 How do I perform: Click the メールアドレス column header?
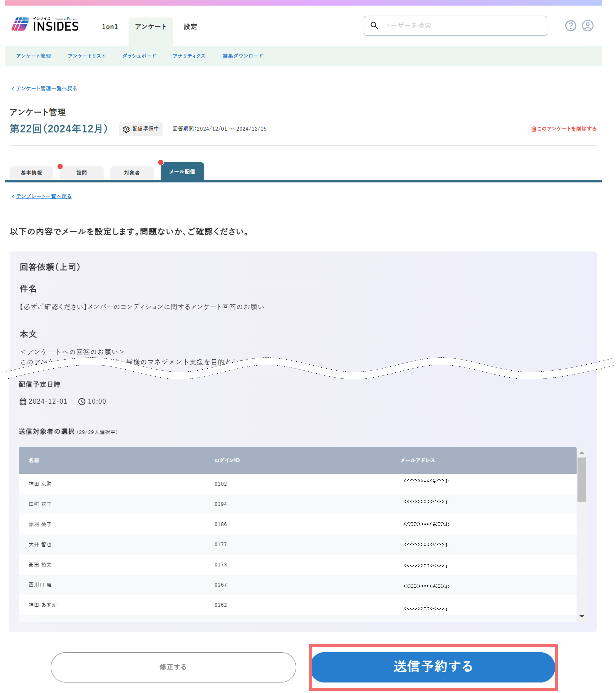pos(418,460)
